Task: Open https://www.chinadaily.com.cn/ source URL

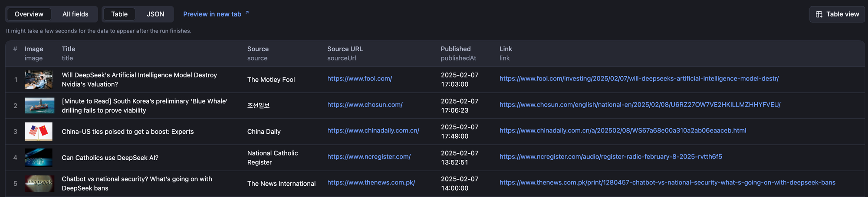Action: pyautogui.click(x=373, y=130)
